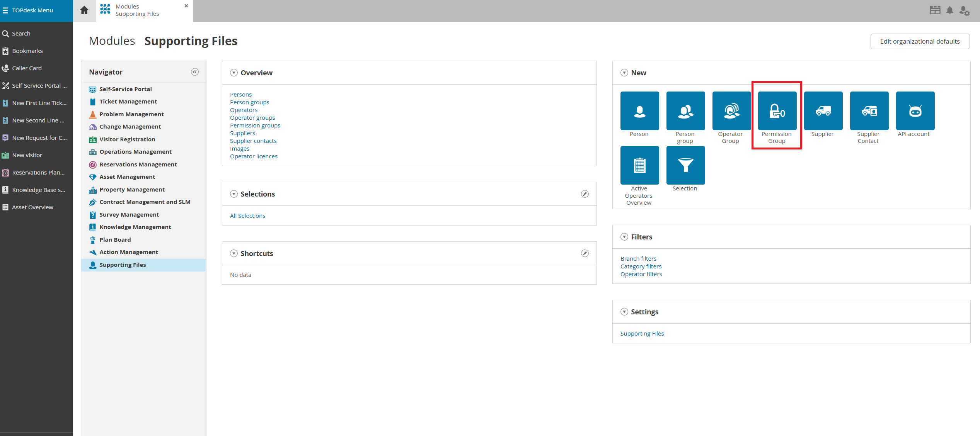Collapse the Settings section arrow

[x=624, y=312]
